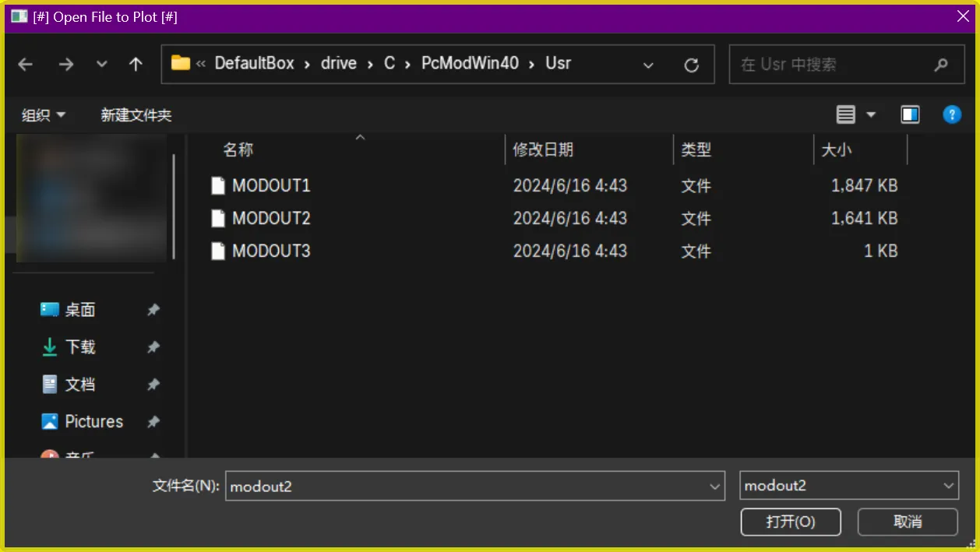The width and height of the screenshot is (980, 552).
Task: Click the view layout list icon
Action: (x=845, y=115)
